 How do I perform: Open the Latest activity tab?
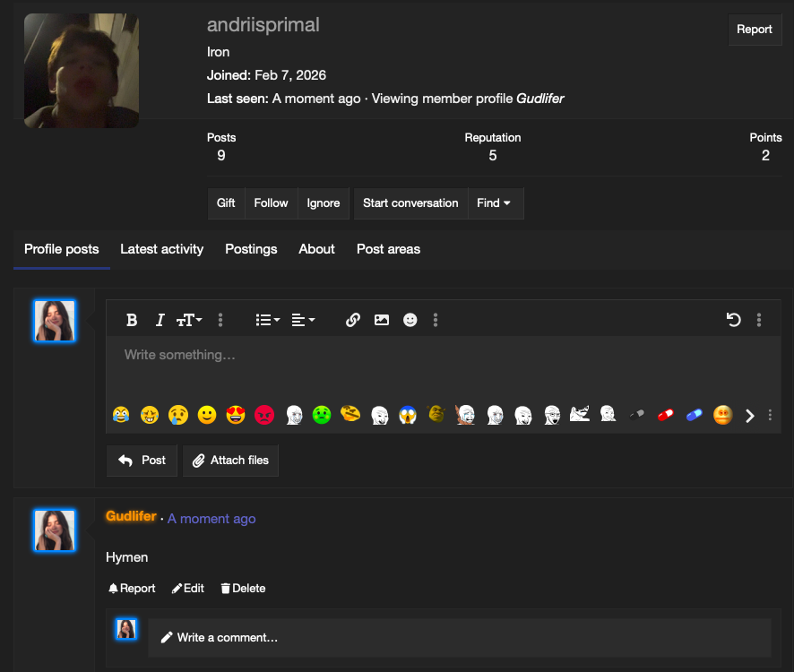click(x=162, y=249)
